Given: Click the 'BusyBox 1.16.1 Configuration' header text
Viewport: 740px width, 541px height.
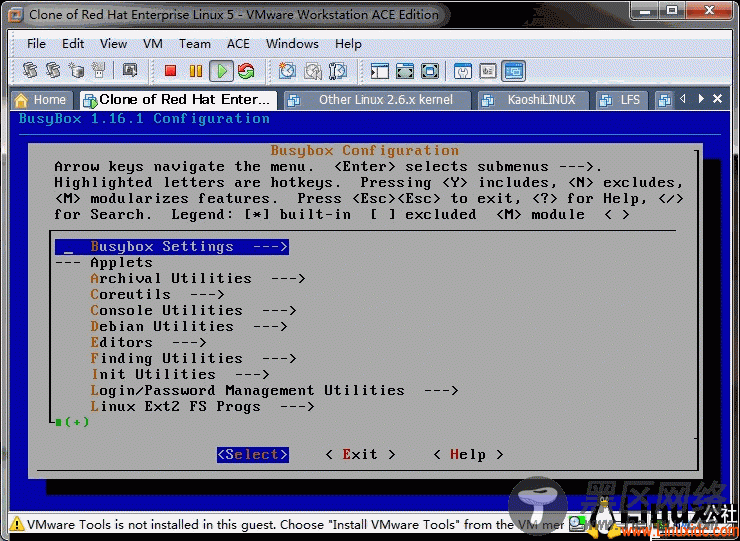Looking at the screenshot, I should click(x=144, y=118).
